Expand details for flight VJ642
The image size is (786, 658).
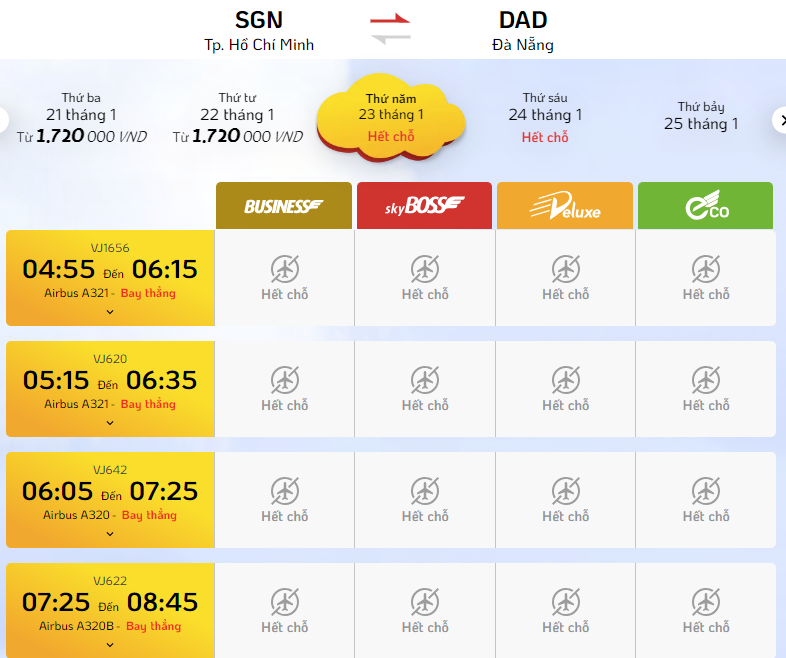(x=110, y=533)
